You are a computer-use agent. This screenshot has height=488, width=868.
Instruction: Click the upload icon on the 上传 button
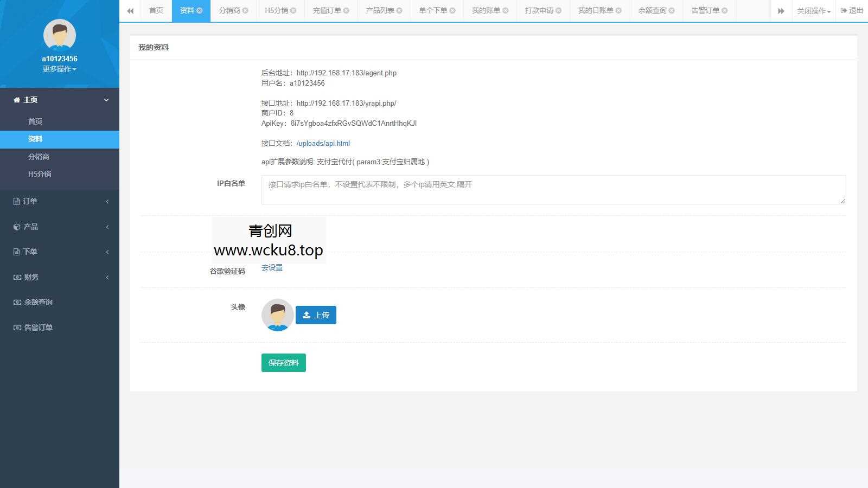coord(307,315)
